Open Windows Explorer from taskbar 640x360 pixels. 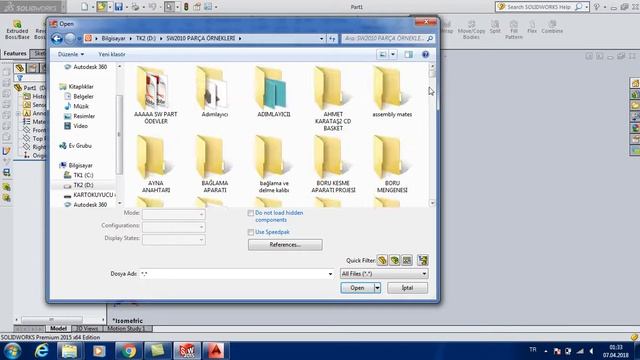point(69,351)
